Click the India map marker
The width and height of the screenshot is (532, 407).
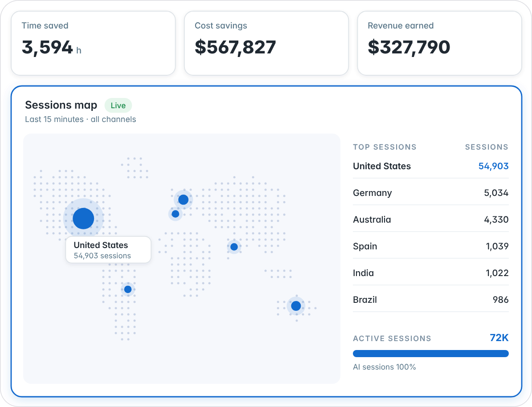234,247
